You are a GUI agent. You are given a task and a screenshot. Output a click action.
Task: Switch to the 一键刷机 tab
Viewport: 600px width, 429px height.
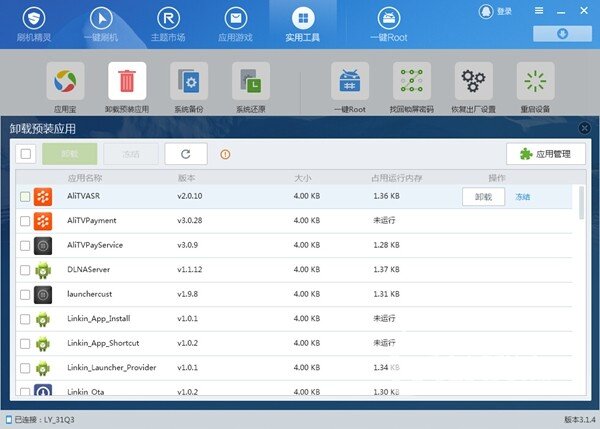click(x=101, y=24)
